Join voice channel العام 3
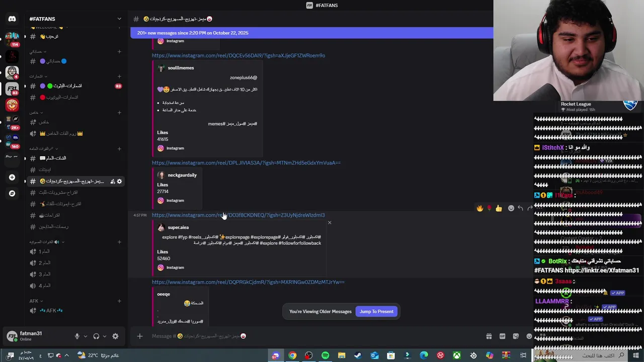 pyautogui.click(x=75, y=274)
